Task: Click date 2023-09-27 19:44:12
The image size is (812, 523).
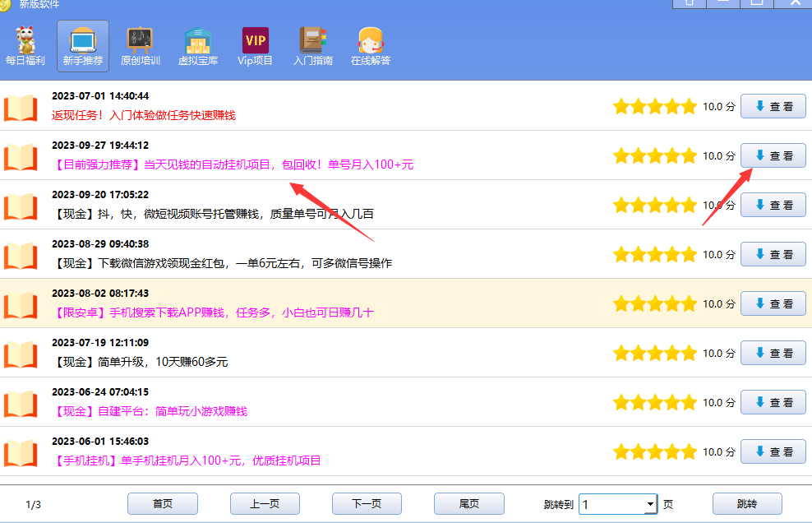Action: [x=100, y=145]
